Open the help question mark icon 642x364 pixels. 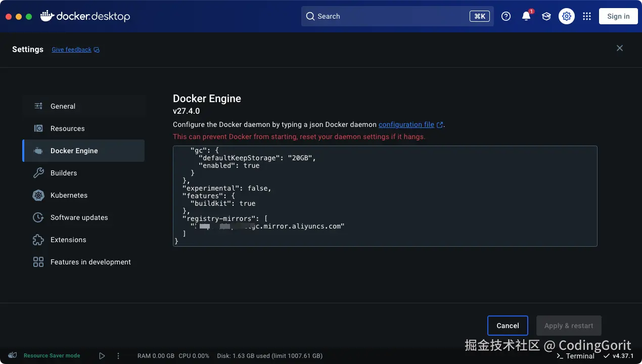click(506, 16)
